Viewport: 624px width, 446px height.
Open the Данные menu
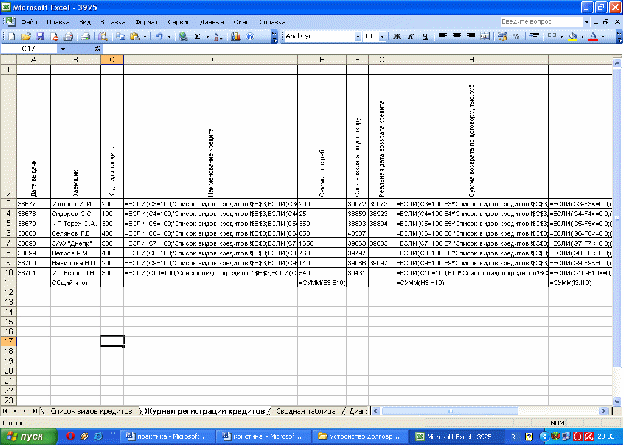212,22
